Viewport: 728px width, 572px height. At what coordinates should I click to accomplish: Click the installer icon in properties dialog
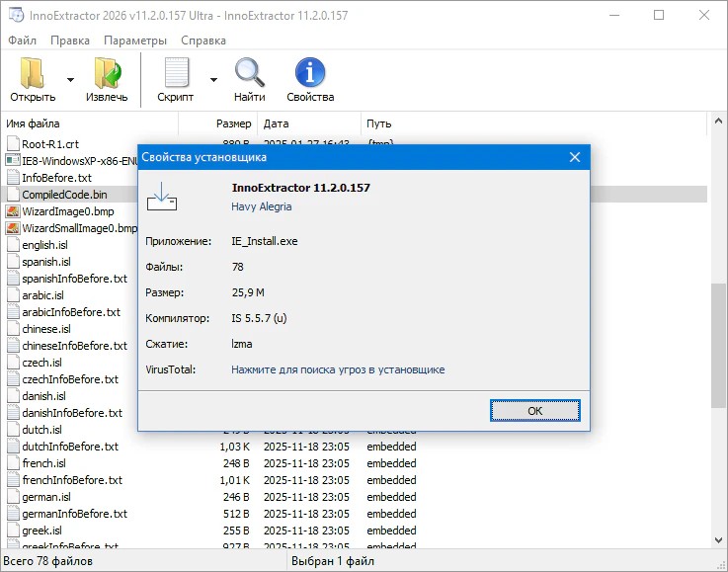click(x=162, y=196)
